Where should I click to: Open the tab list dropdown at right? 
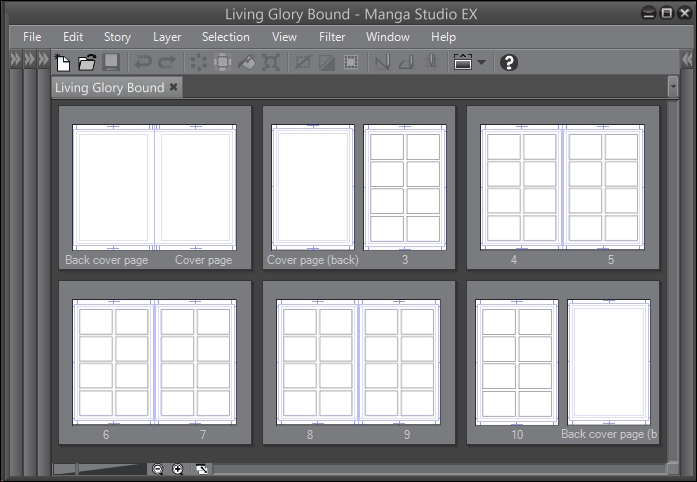click(x=673, y=86)
